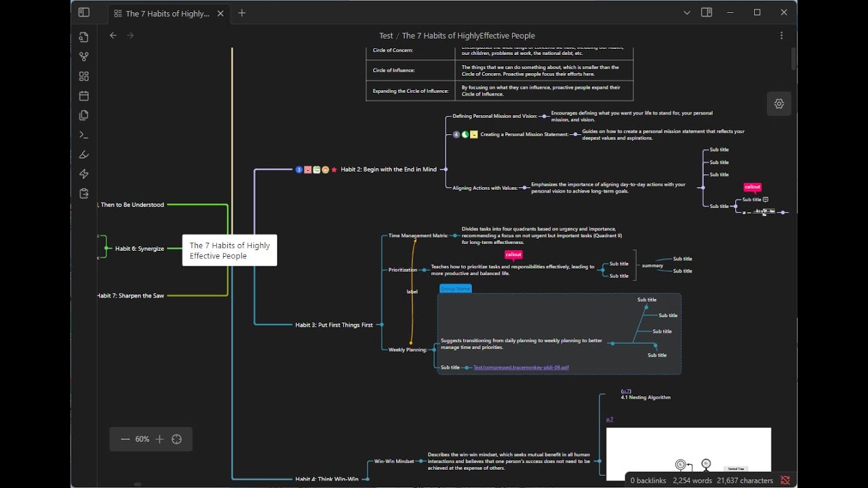
Task: Click priority 4 badge on Mission Statement node
Action: (456, 134)
